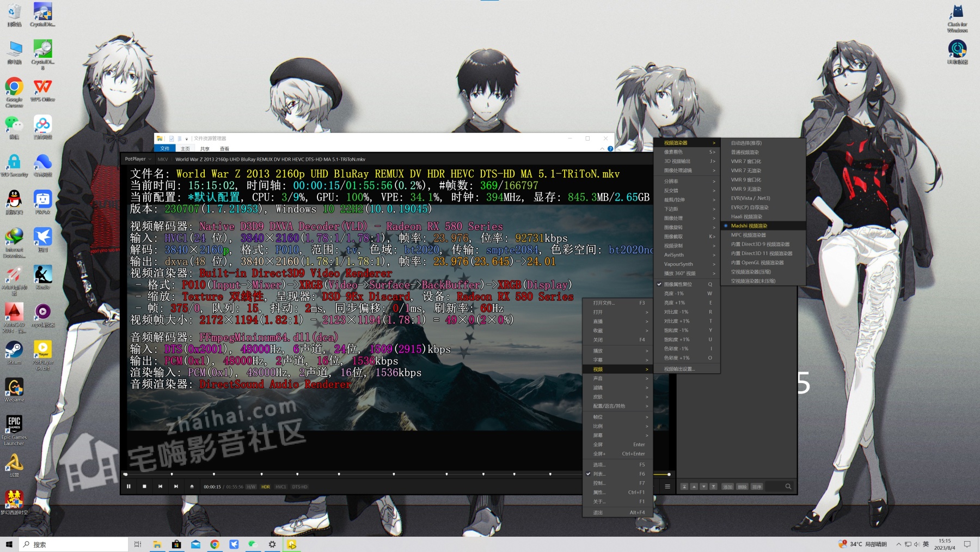The height and width of the screenshot is (552, 980).
Task: Click the playlist search magnifier icon
Action: click(x=788, y=487)
